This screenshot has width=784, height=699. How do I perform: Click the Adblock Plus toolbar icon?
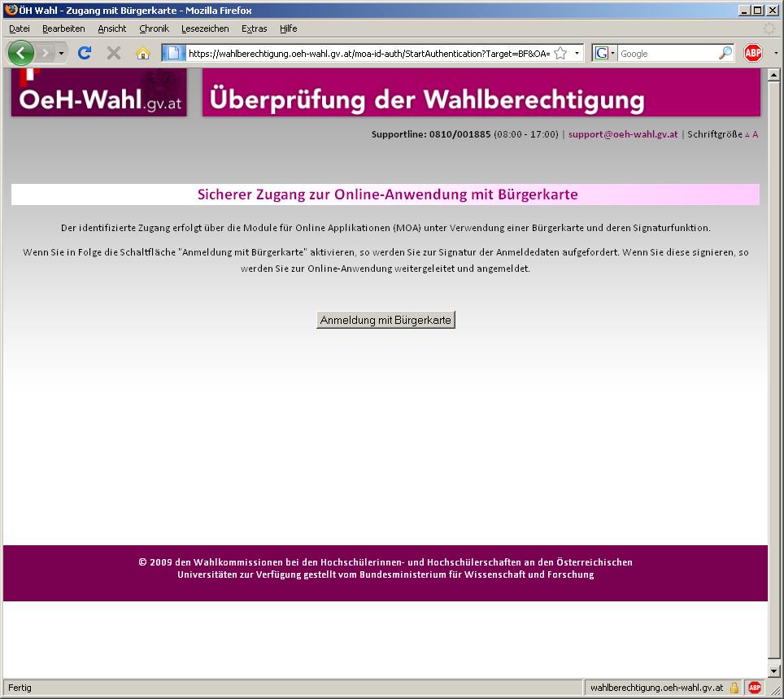753,54
